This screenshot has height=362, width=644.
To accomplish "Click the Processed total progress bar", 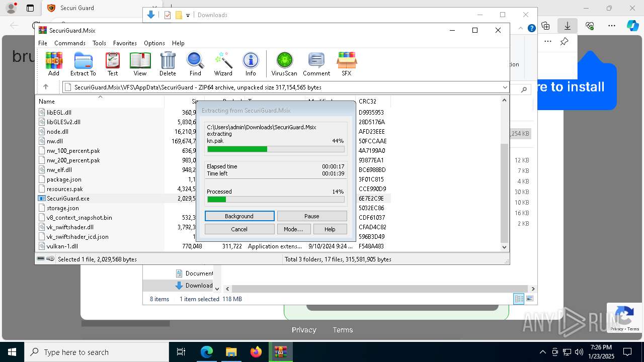I will [276, 200].
